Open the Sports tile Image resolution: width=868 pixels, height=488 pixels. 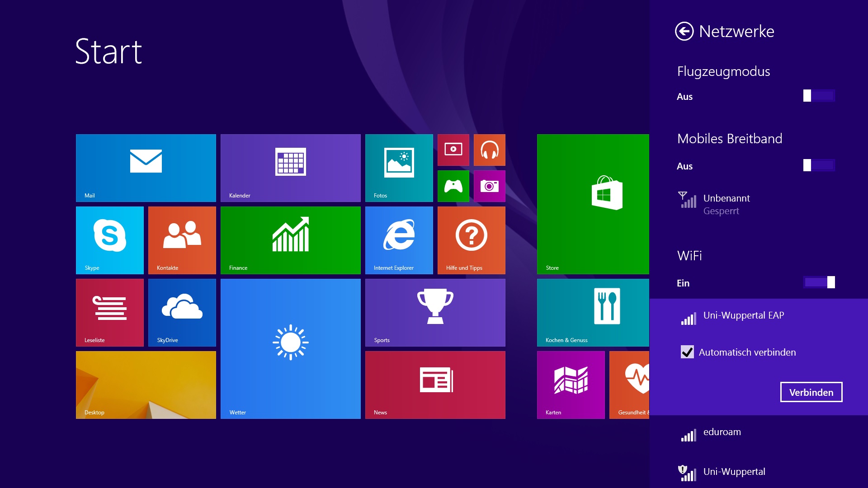click(x=435, y=313)
